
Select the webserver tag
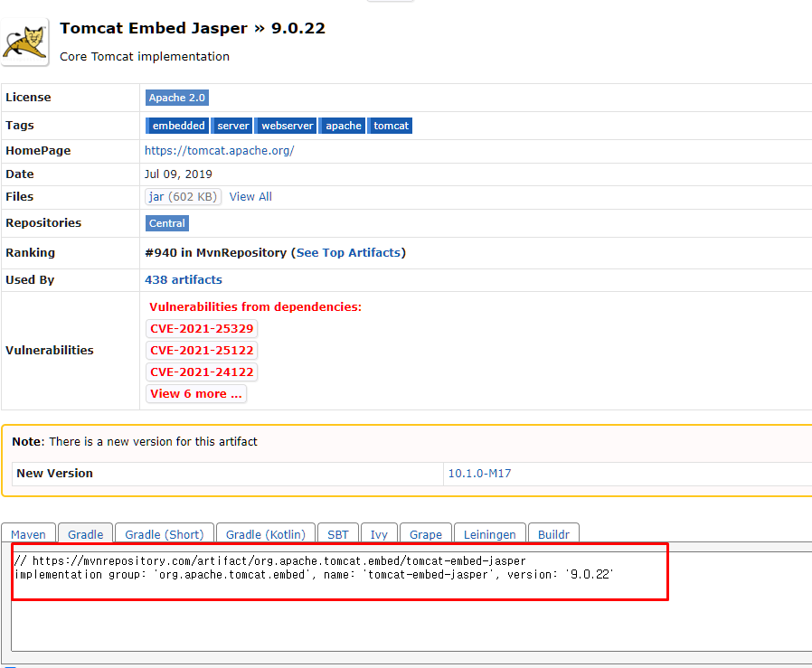tap(286, 126)
